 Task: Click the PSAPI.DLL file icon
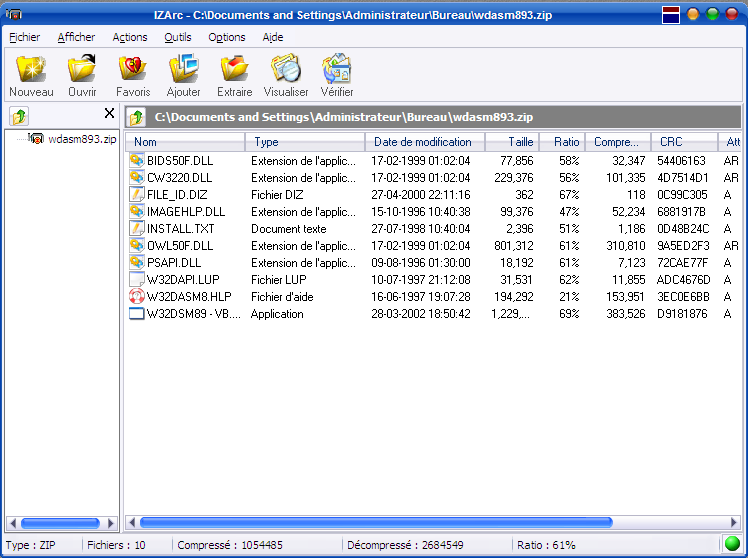136,263
